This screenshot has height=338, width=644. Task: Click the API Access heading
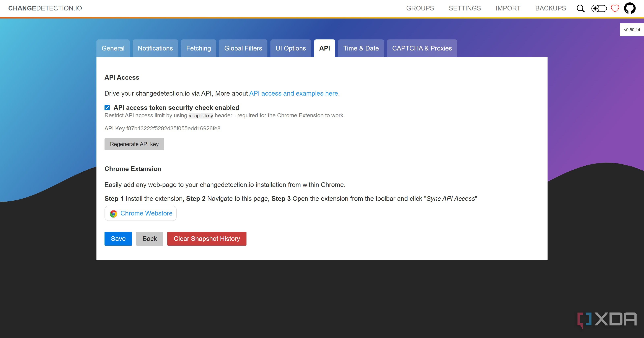[122, 77]
